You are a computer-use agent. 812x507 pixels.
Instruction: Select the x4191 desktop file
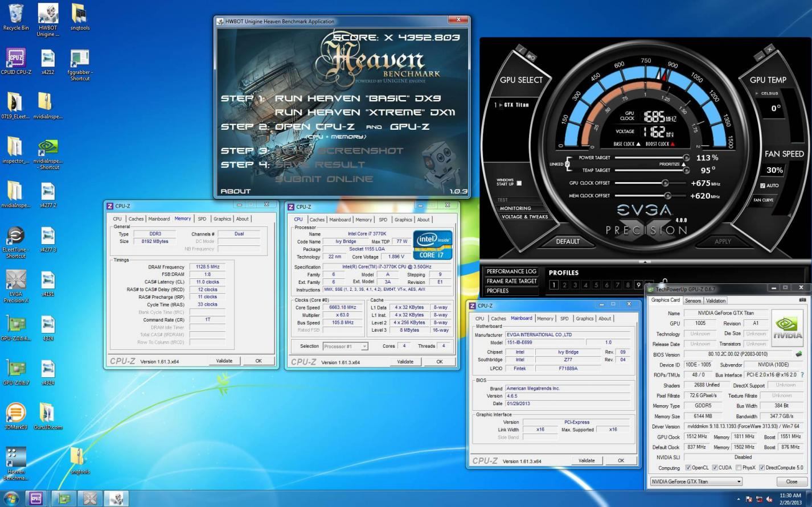click(48, 283)
